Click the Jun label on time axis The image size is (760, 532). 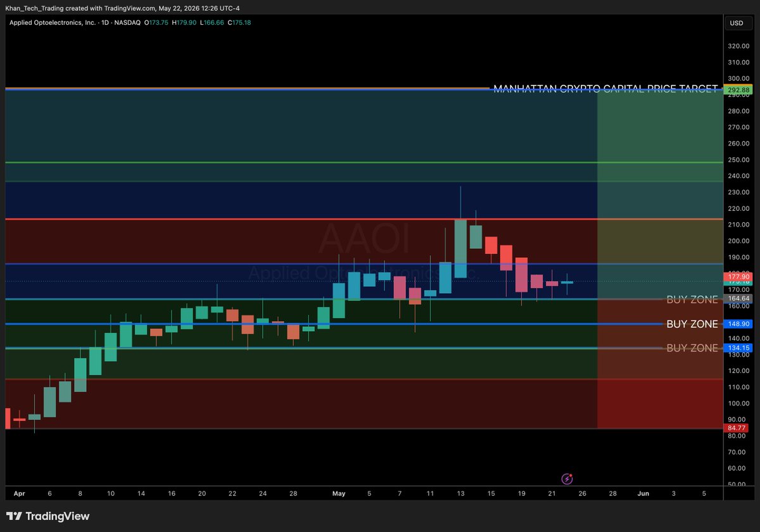click(x=643, y=493)
